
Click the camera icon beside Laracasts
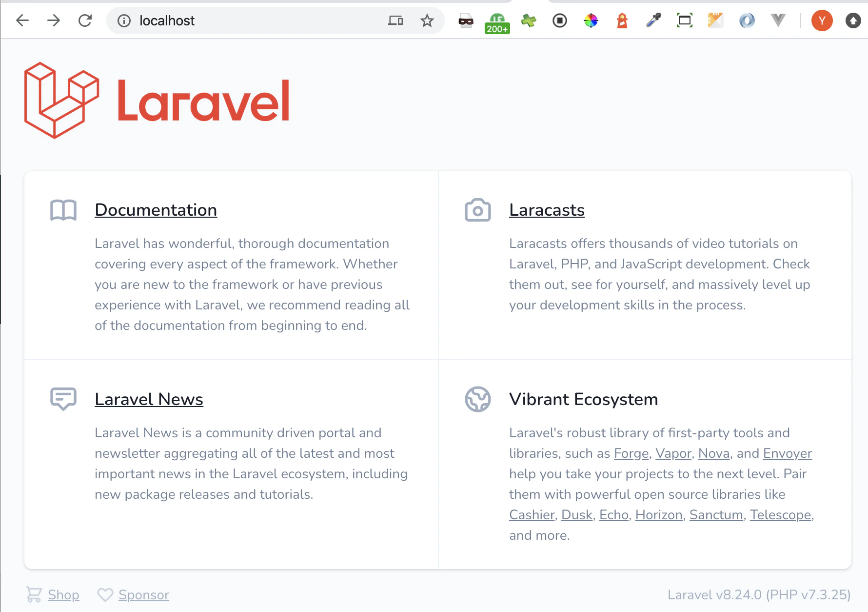pos(478,210)
